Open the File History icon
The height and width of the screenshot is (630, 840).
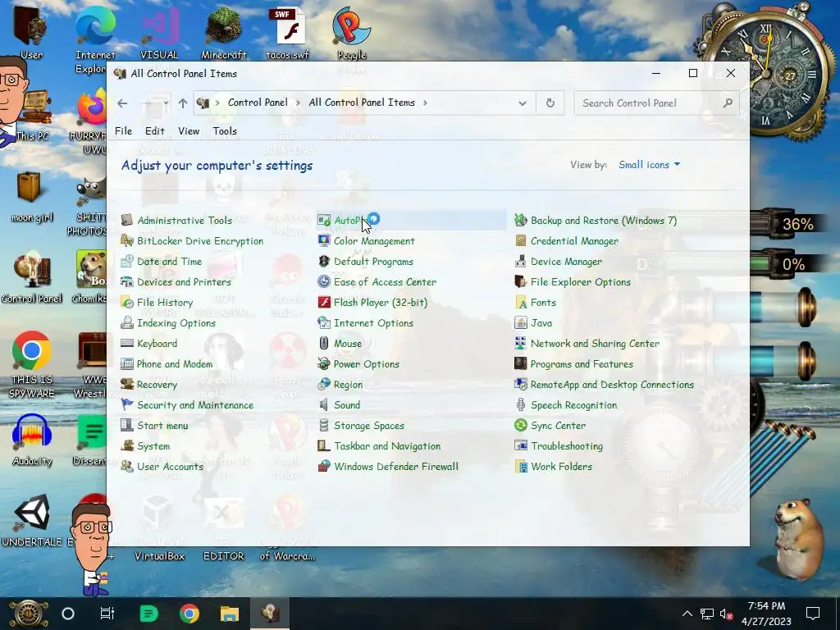(127, 302)
